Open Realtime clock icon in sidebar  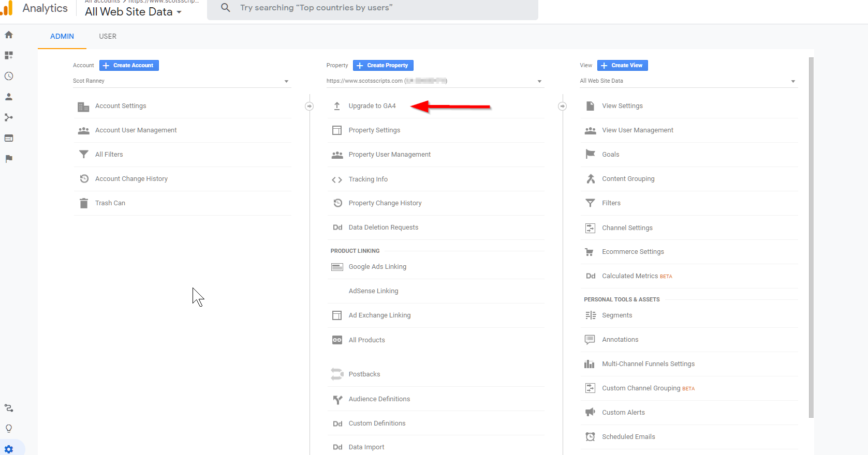tap(9, 76)
